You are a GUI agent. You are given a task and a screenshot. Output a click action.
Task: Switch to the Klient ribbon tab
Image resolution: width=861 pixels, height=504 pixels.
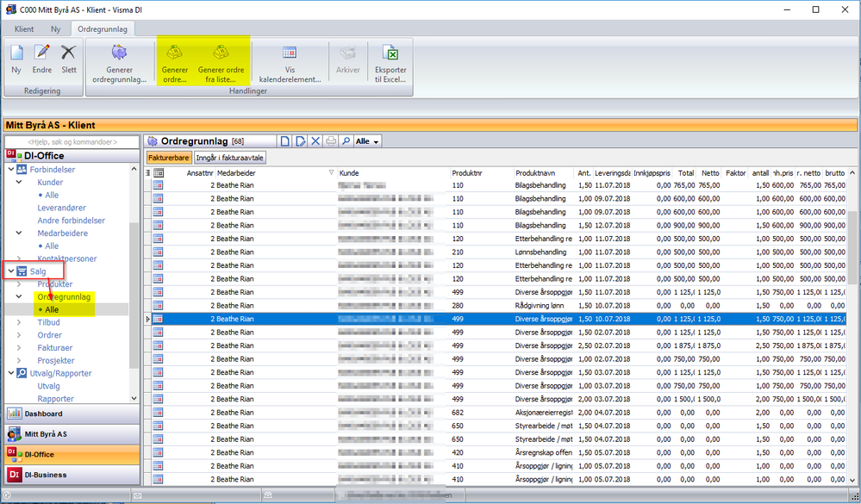[23, 29]
